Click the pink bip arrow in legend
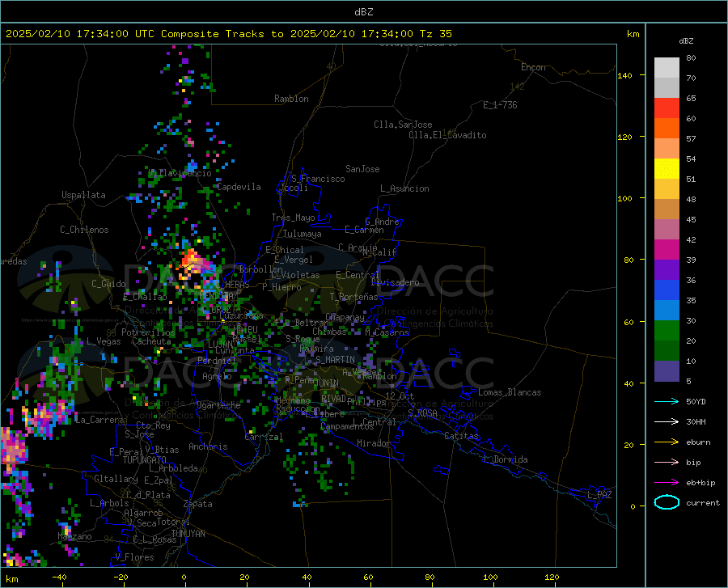This screenshot has width=728, height=588. coord(667,463)
